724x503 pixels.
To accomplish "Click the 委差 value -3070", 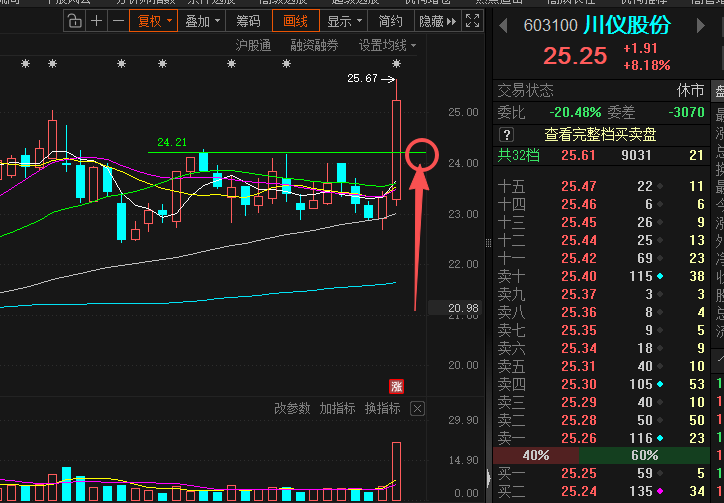I will point(687,112).
